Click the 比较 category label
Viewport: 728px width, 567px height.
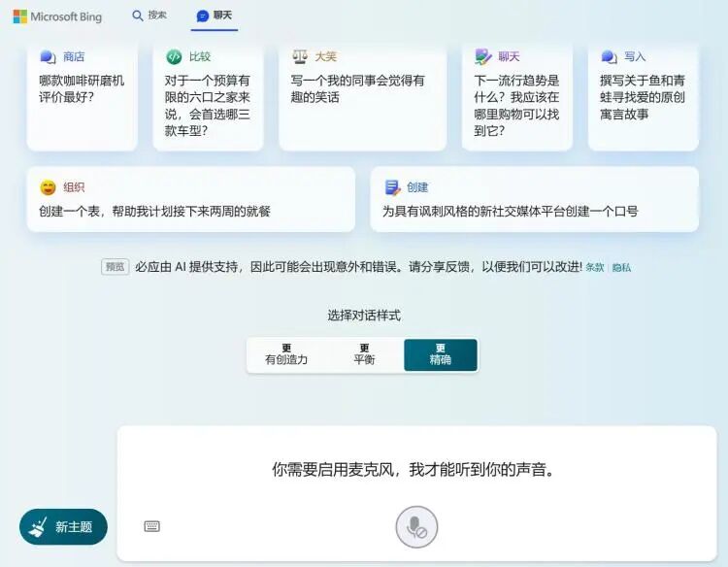[x=200, y=56]
